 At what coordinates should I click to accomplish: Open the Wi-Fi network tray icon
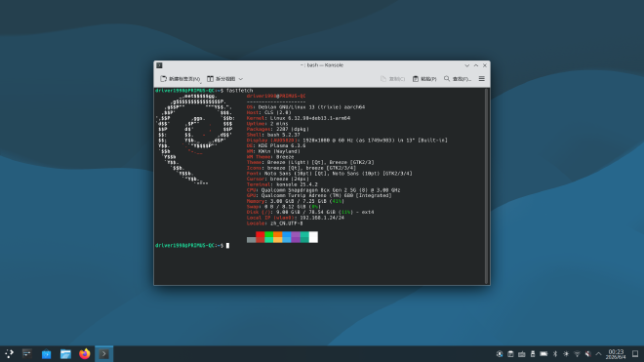577,354
